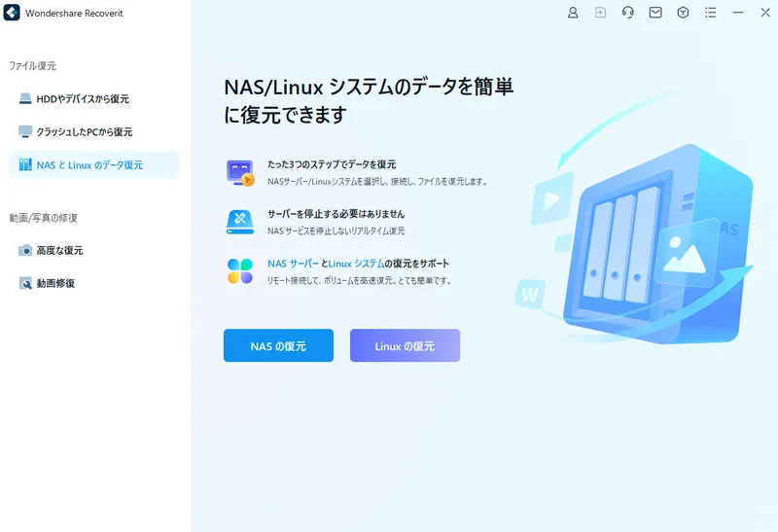Open the user account icon
Screen dimensions: 778x532
(573, 13)
